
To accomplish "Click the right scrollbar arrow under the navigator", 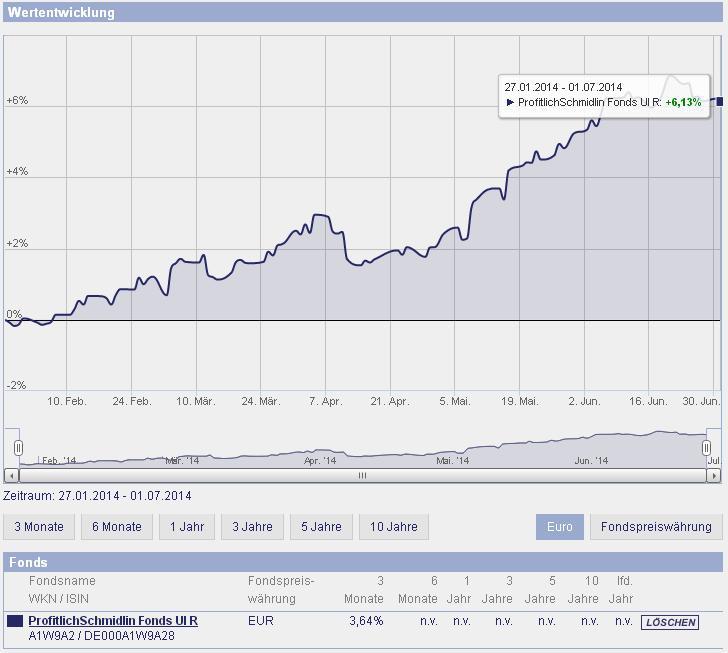I will 713,476.
